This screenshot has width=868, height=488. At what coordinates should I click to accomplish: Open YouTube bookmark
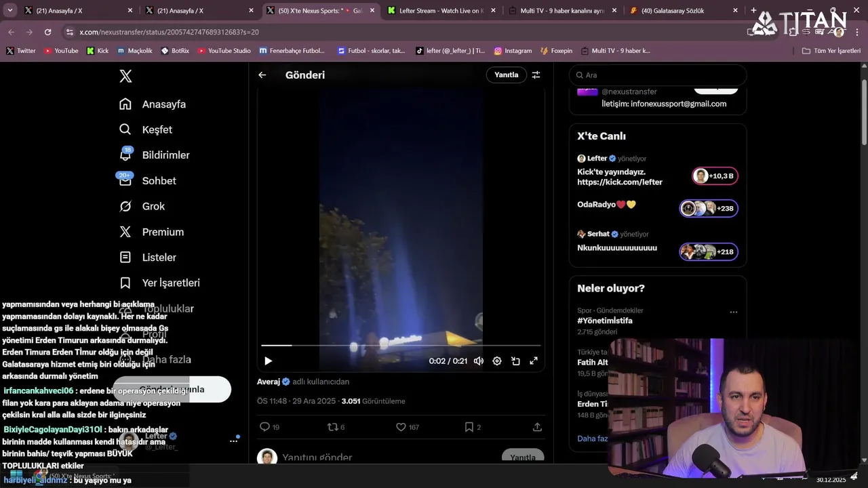click(x=61, y=51)
